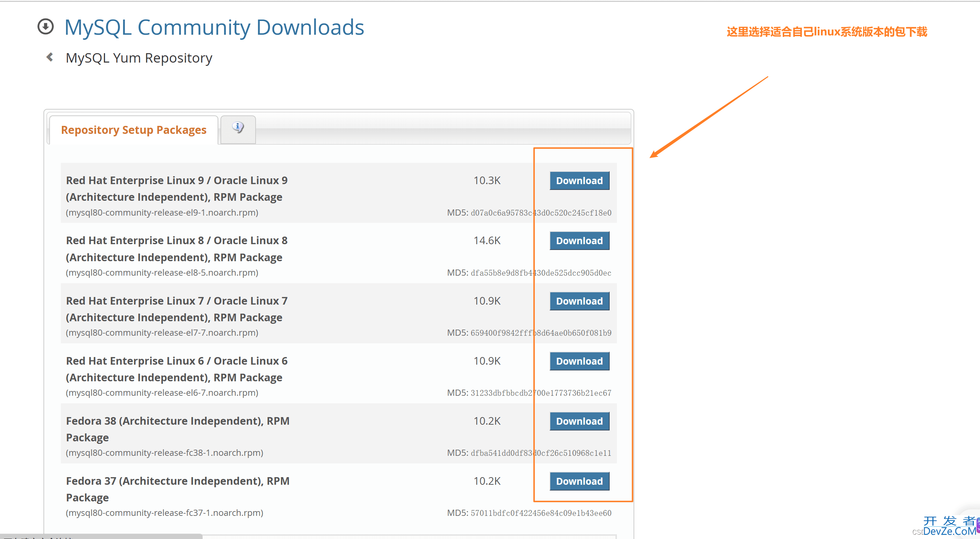Click the Red Hat Enterprise Linux 6 title
The image size is (980, 539).
point(177,369)
